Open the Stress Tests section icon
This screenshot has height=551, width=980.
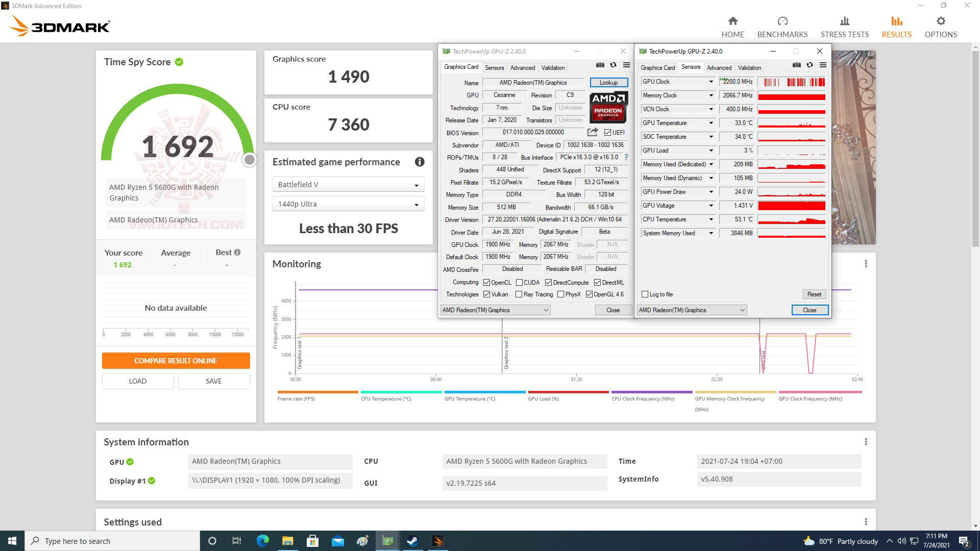[844, 21]
